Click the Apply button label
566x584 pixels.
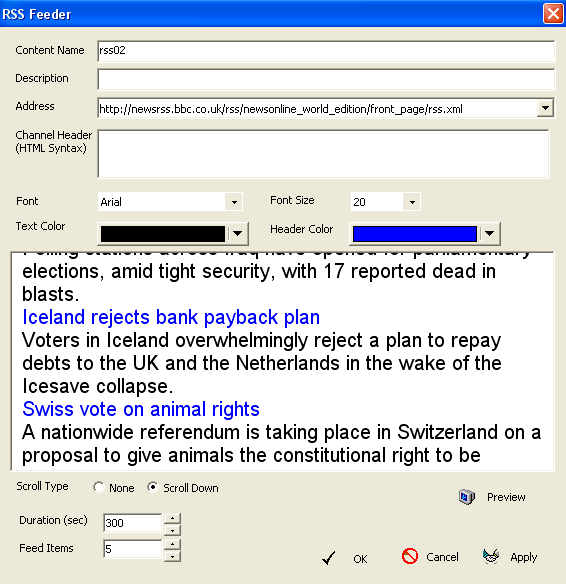(524, 557)
